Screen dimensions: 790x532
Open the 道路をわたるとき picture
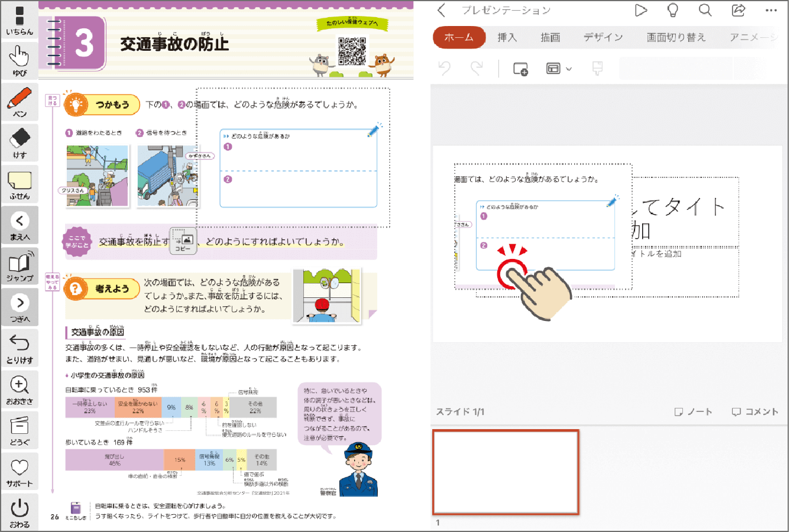click(98, 176)
